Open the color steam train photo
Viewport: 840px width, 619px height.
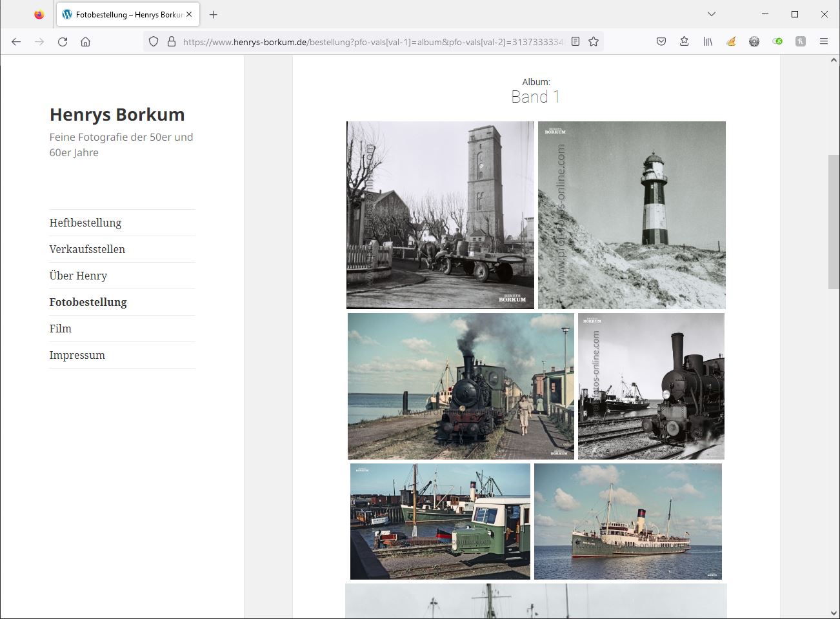[461, 386]
